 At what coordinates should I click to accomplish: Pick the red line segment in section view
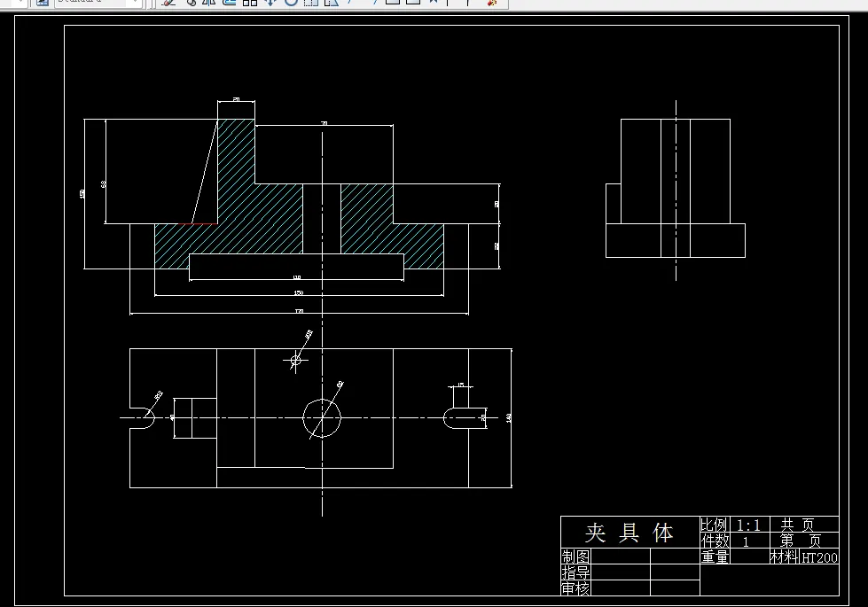[x=198, y=223]
